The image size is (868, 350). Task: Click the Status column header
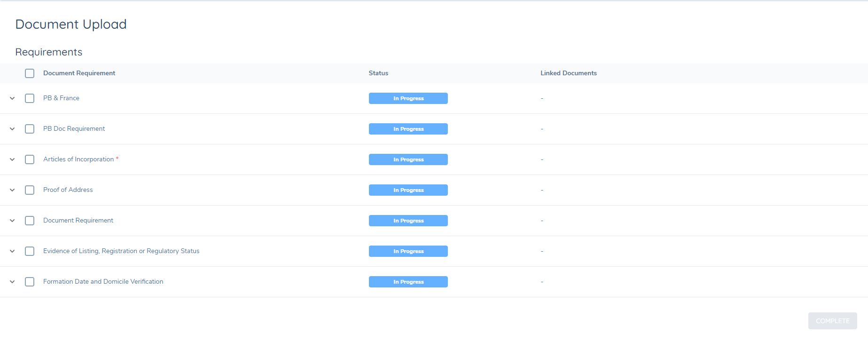click(378, 73)
